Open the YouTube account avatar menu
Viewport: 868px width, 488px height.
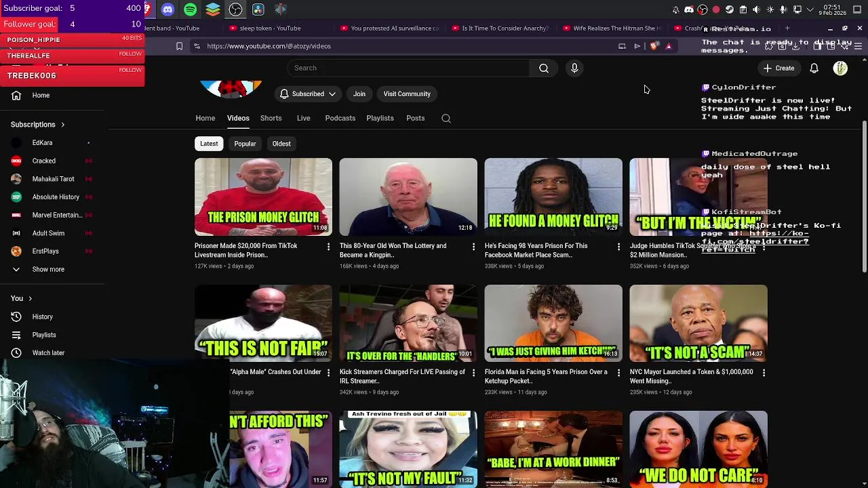tap(840, 68)
